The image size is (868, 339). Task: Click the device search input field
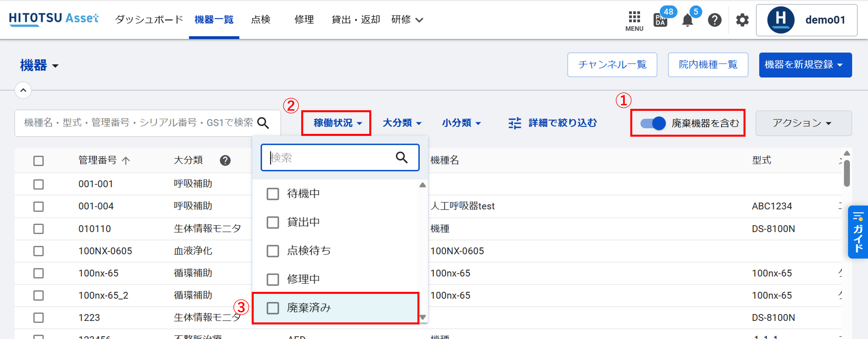pos(148,123)
